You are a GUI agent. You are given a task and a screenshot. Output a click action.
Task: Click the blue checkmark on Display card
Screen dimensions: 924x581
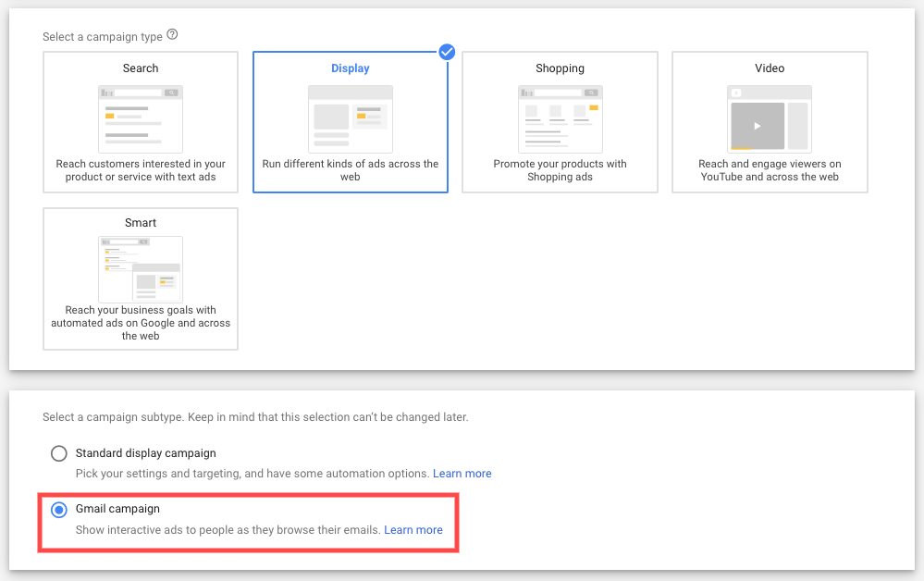pos(448,52)
